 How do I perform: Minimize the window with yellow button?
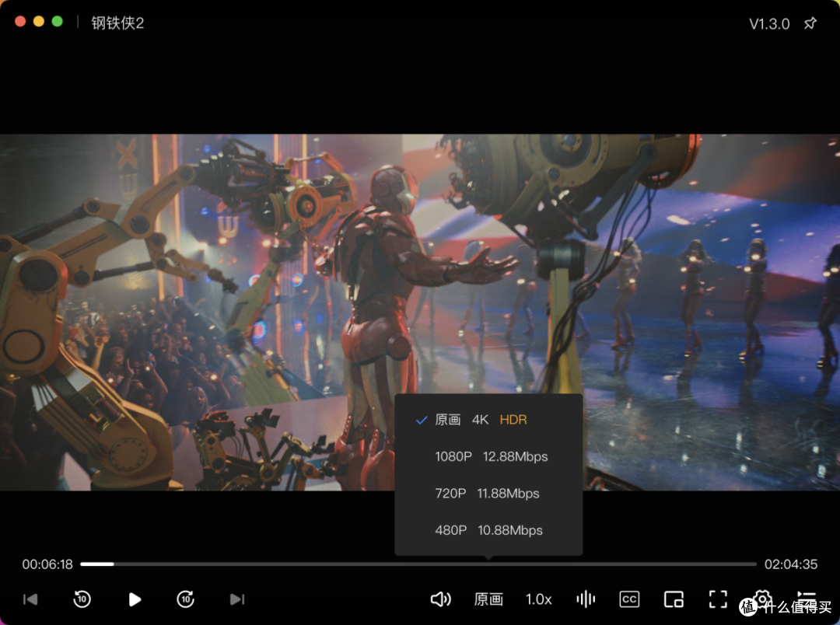click(39, 22)
